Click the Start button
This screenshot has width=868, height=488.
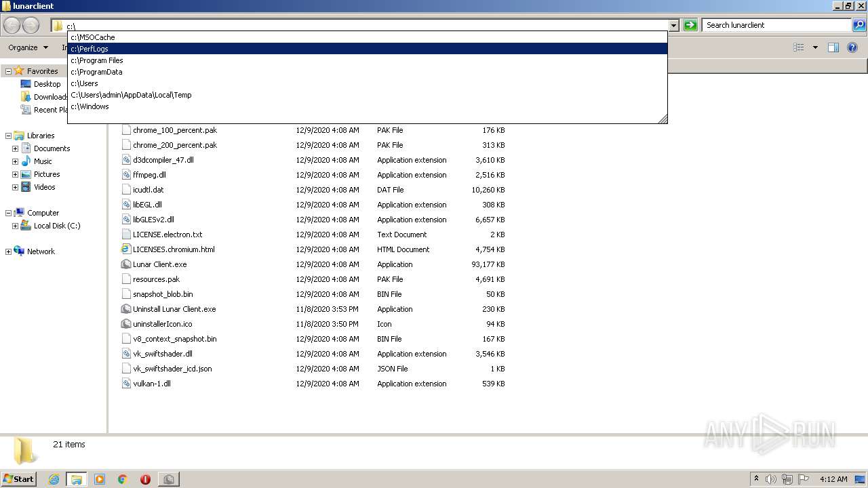click(19, 479)
